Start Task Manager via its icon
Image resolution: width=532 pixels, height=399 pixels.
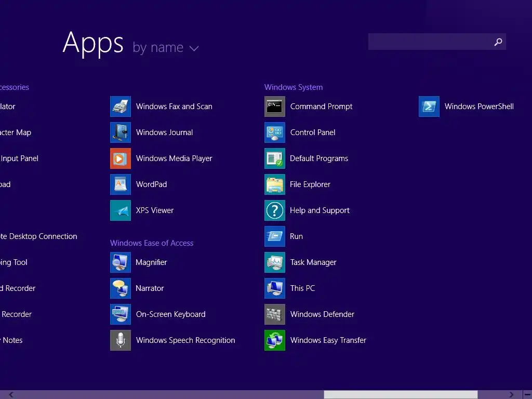click(x=275, y=262)
